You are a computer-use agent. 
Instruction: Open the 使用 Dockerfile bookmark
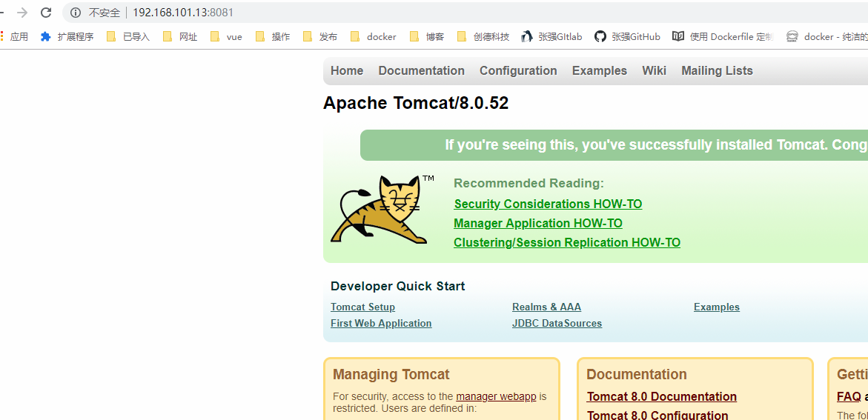coord(722,36)
